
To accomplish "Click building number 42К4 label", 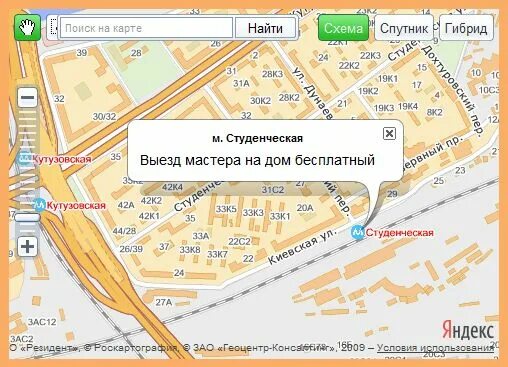I will (x=172, y=187).
